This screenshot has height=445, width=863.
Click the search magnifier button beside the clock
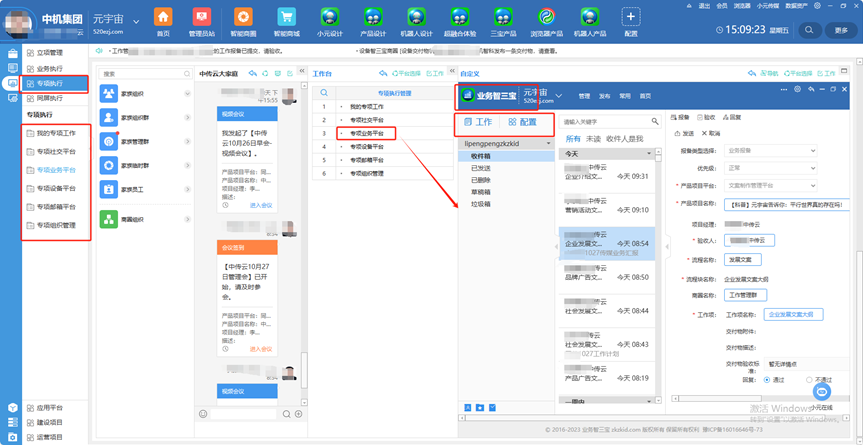pos(809,30)
